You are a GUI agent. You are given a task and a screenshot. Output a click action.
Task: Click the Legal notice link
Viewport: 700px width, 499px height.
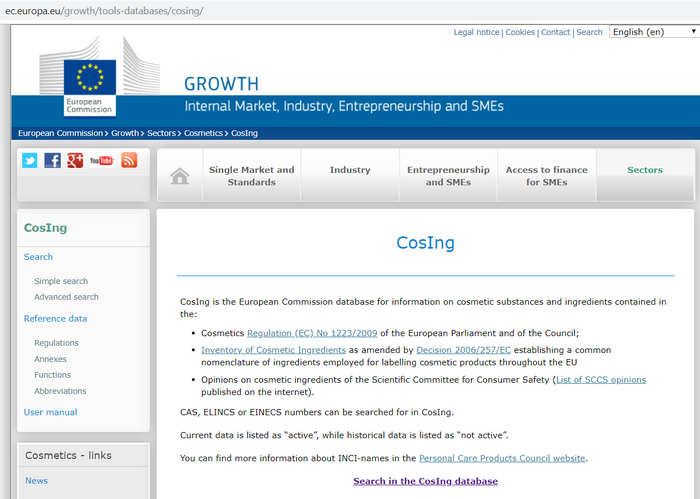coord(476,32)
